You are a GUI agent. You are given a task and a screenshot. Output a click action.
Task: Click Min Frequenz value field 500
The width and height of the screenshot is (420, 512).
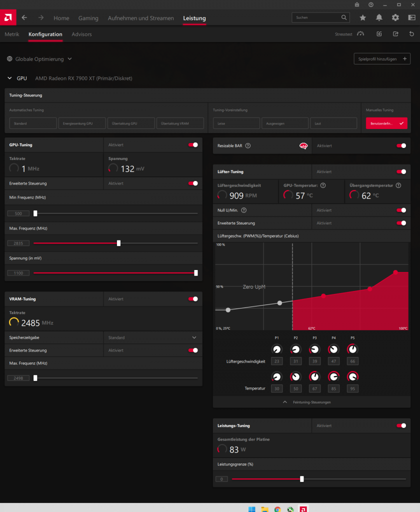[18, 213]
